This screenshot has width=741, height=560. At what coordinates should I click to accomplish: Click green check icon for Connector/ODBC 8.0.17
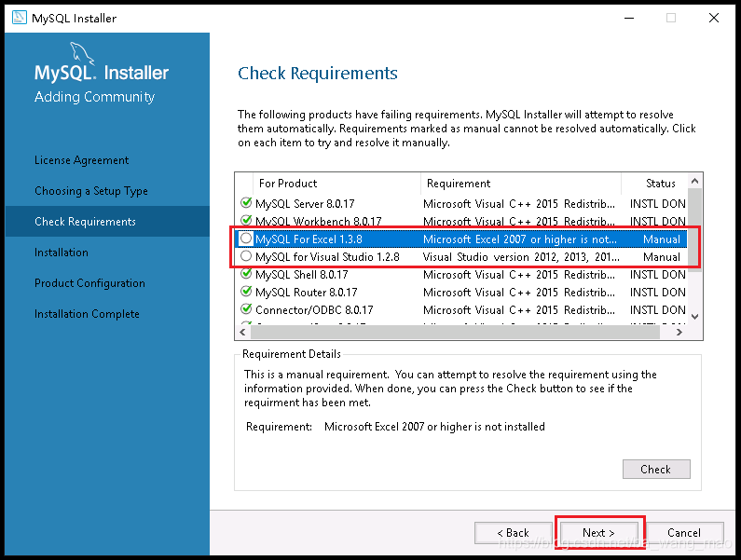246,309
